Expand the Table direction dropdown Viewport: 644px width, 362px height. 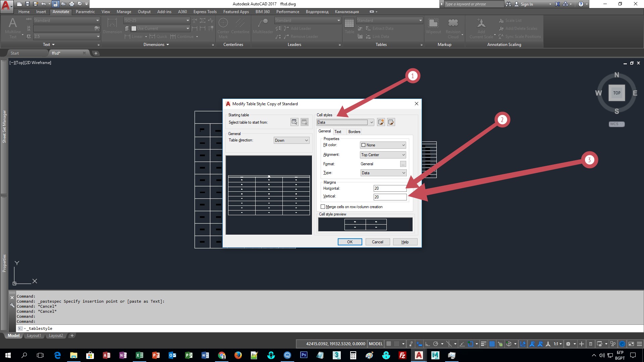point(291,140)
